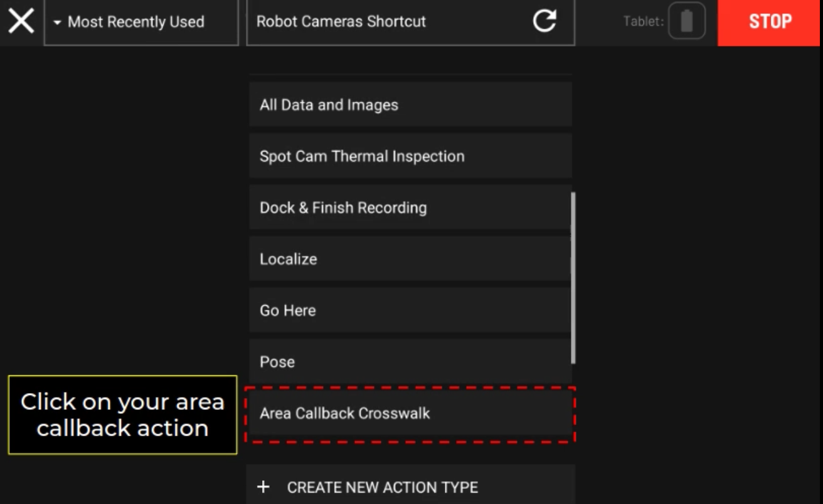
Task: Select the All Data and Images action
Action: [410, 105]
